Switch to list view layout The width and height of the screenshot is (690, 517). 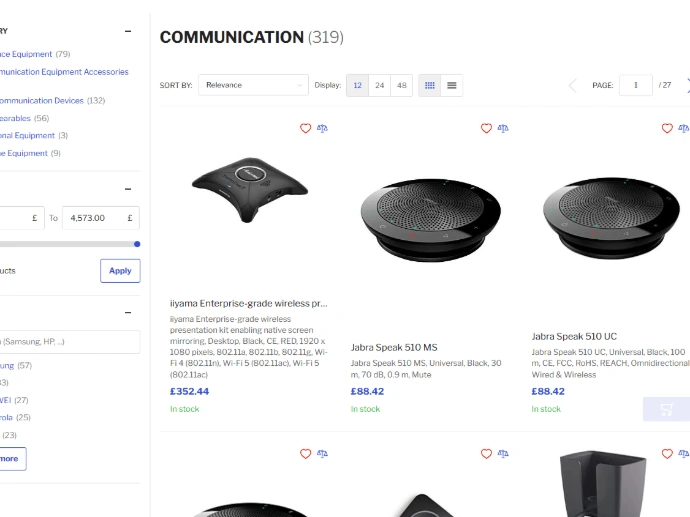tap(452, 85)
